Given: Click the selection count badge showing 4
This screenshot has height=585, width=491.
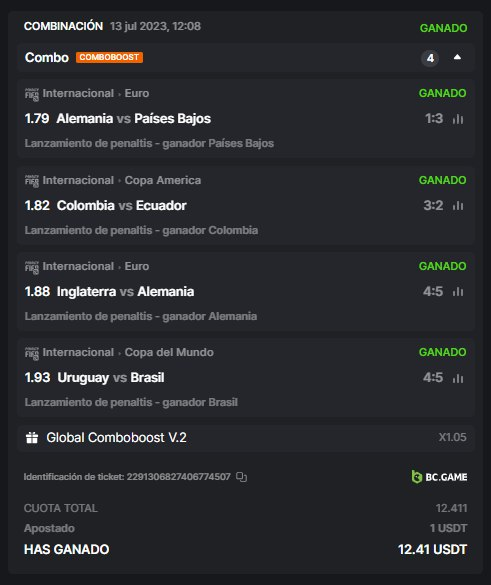Looking at the screenshot, I should [x=430, y=58].
